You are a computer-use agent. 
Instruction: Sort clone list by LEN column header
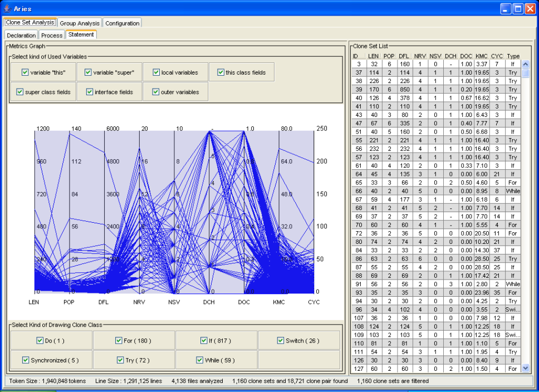(x=373, y=56)
